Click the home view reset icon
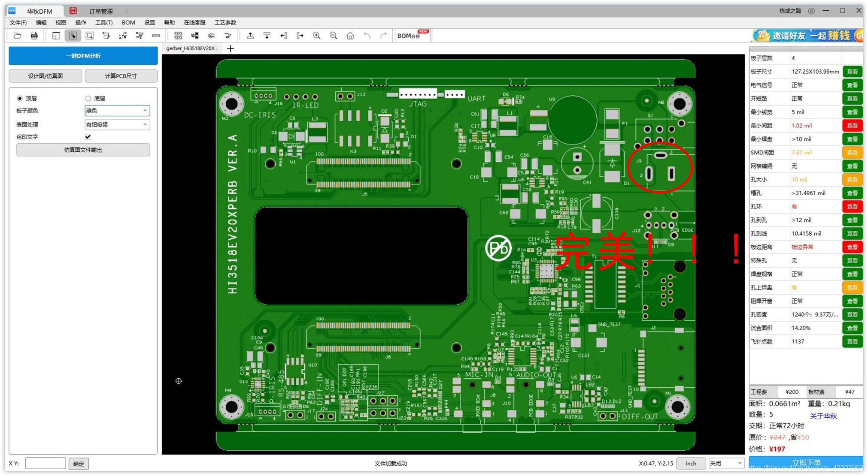Viewport: 868px width, 476px height. tap(350, 36)
